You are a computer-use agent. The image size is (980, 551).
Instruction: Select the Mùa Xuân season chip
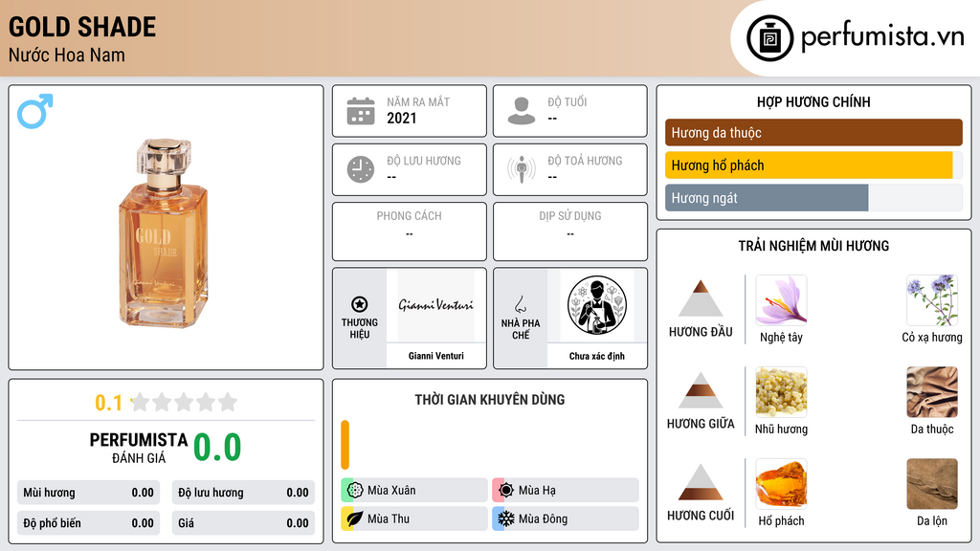(x=414, y=490)
